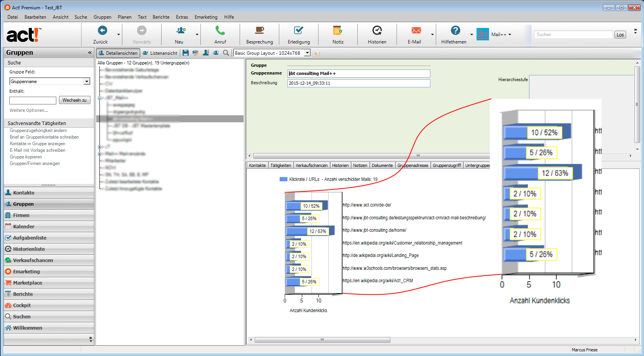Open Willkommen in the navigation bar
Image resolution: width=644 pixels, height=356 pixels.
49,328
